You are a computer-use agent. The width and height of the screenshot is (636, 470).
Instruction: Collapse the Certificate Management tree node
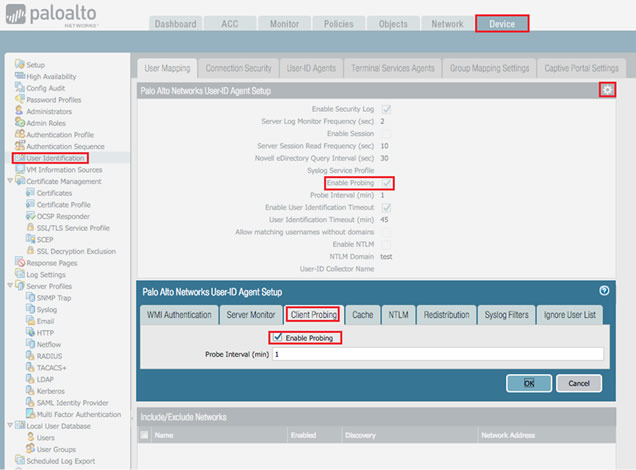(10, 180)
